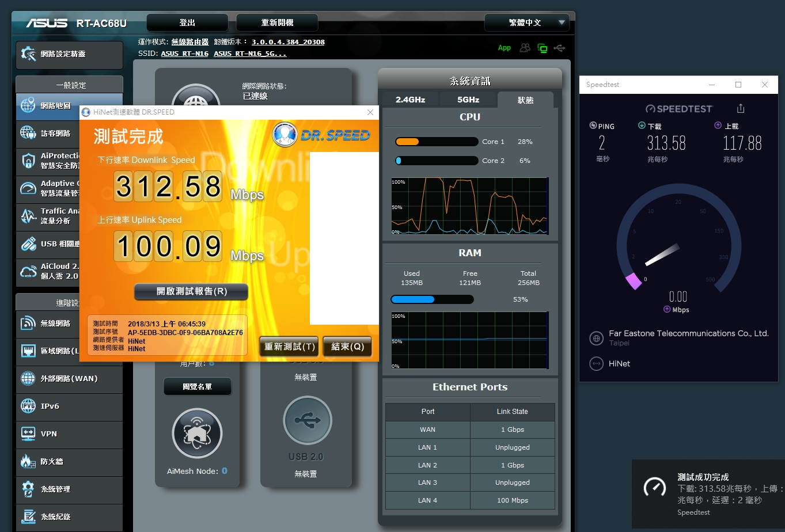Open 系統管理 administration icon

pyautogui.click(x=28, y=489)
